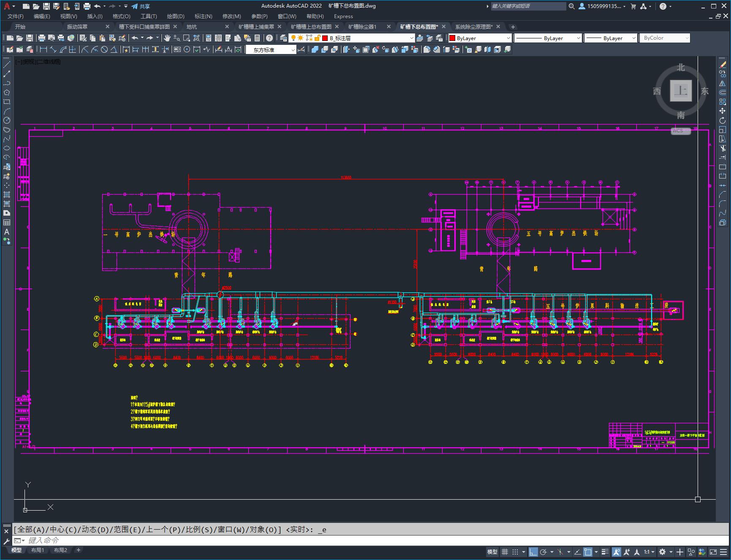Click the red layer color swatch for B_标注层
The width and height of the screenshot is (731, 560).
click(x=325, y=38)
